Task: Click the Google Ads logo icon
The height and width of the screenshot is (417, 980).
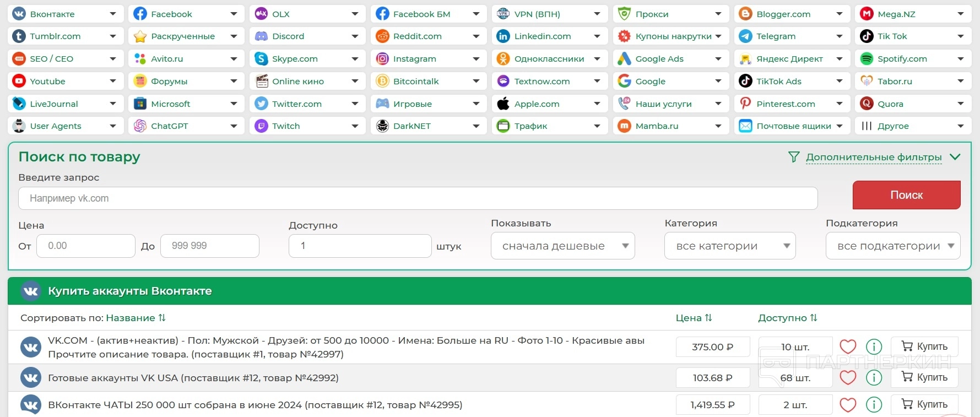Action: click(x=624, y=59)
